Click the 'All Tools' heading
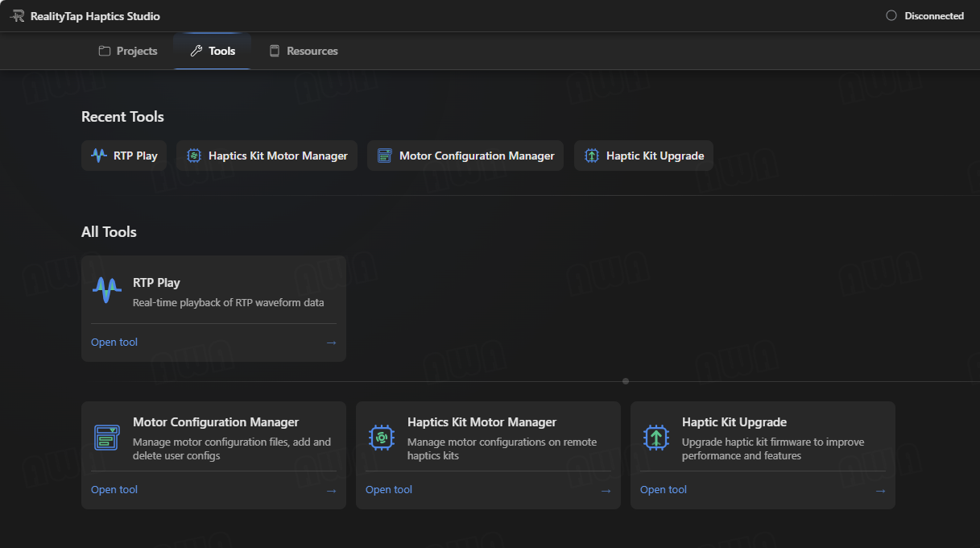The height and width of the screenshot is (548, 980). click(109, 232)
